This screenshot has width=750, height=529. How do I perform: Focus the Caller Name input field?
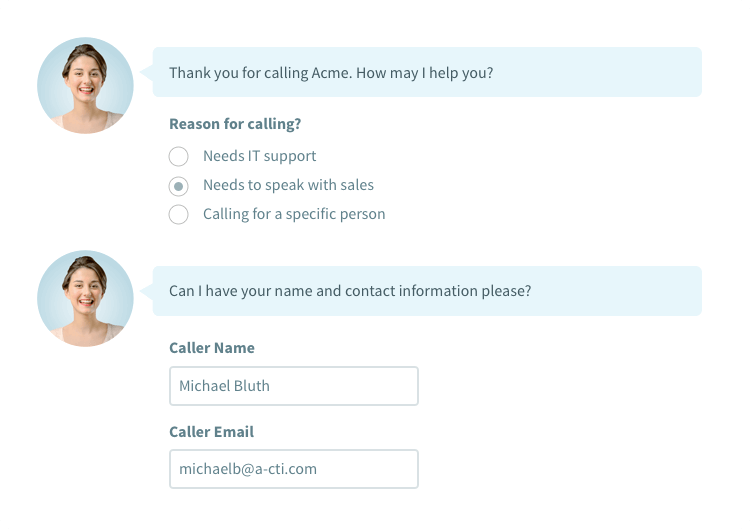click(293, 386)
